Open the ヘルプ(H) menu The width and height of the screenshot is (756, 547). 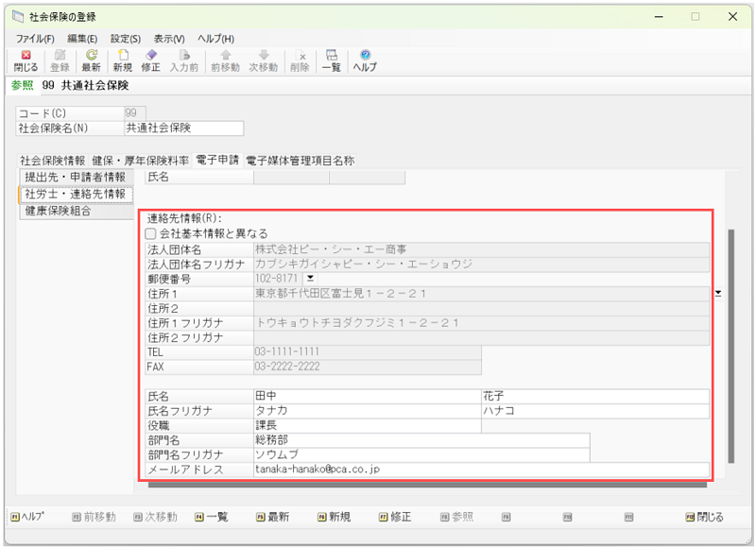(215, 39)
